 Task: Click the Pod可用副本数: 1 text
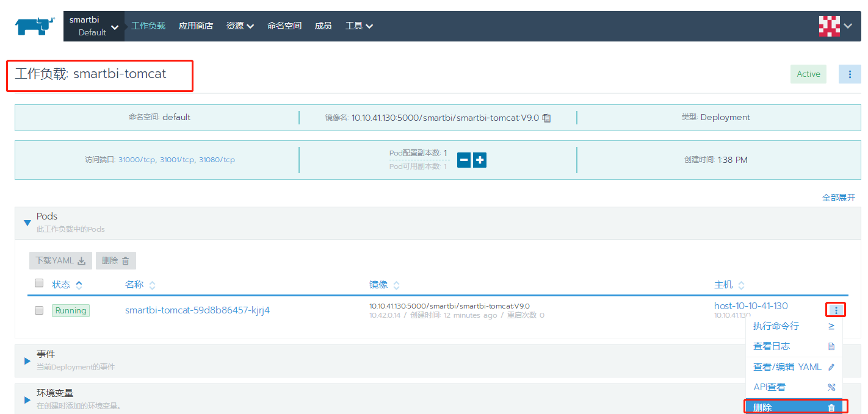coord(418,166)
